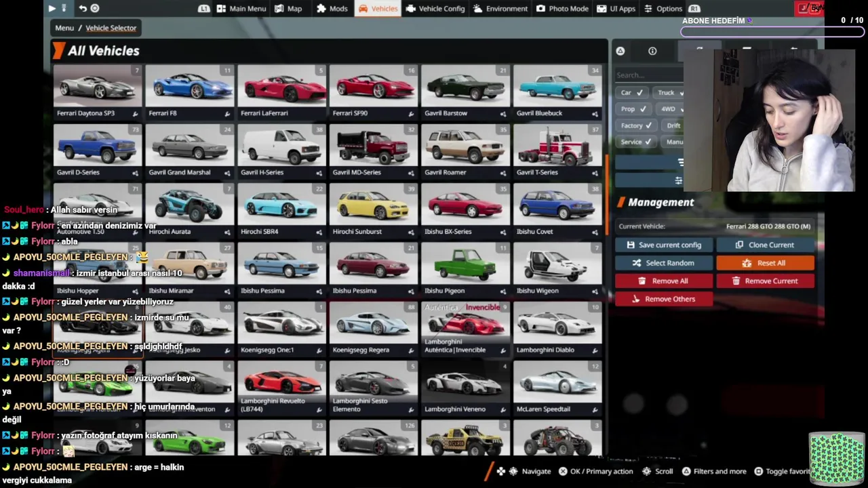
Task: Toggle the Car filter chip
Action: pyautogui.click(x=631, y=92)
